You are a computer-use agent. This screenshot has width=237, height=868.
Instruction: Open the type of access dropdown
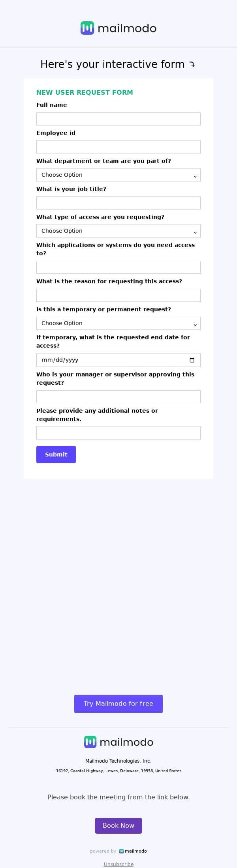pos(118,231)
